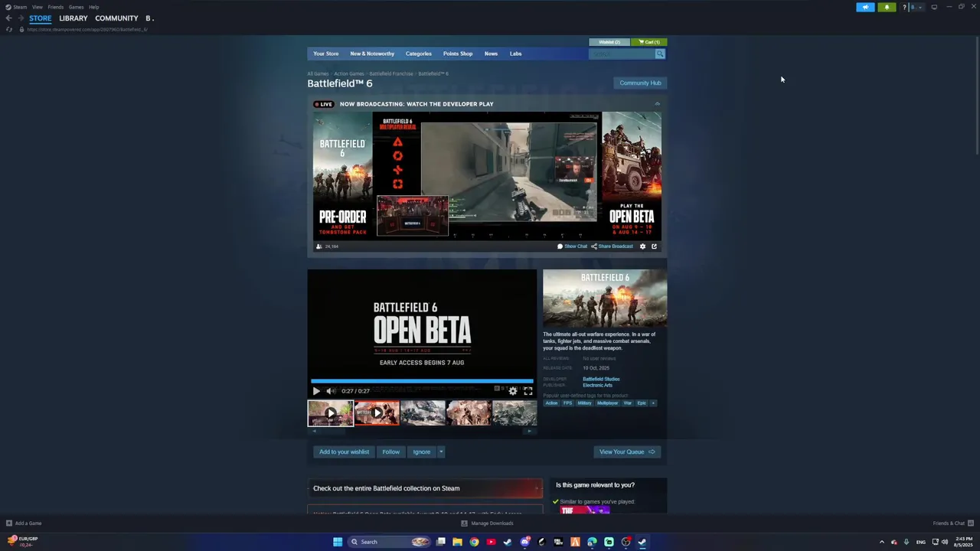Focus the store search field
Viewport: 980px width, 551px height.
[622, 54]
